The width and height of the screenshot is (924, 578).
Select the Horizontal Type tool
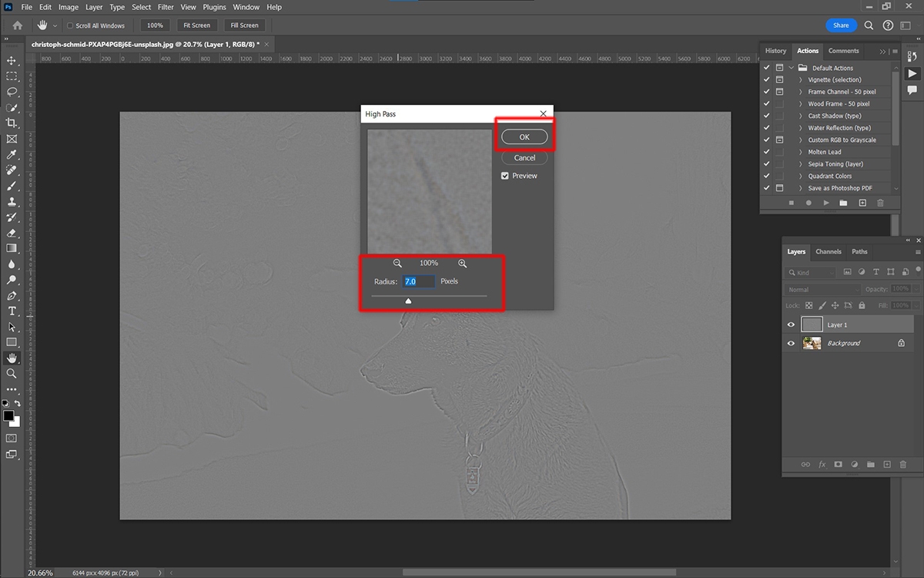coord(12,311)
